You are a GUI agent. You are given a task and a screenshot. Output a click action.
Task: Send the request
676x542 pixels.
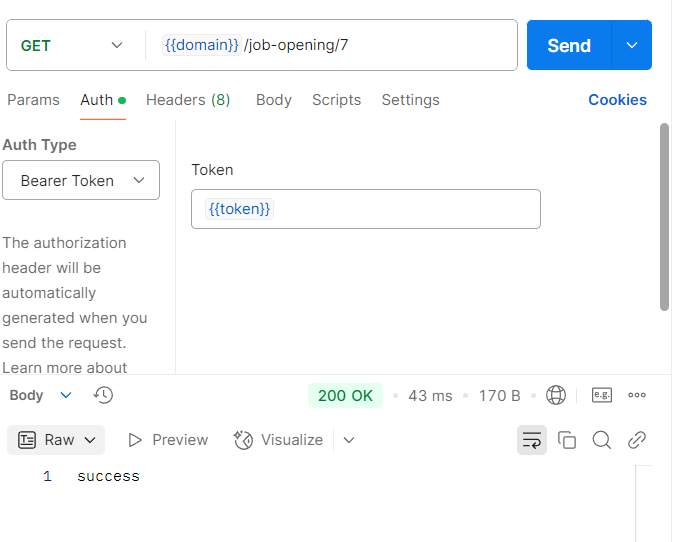pos(568,45)
